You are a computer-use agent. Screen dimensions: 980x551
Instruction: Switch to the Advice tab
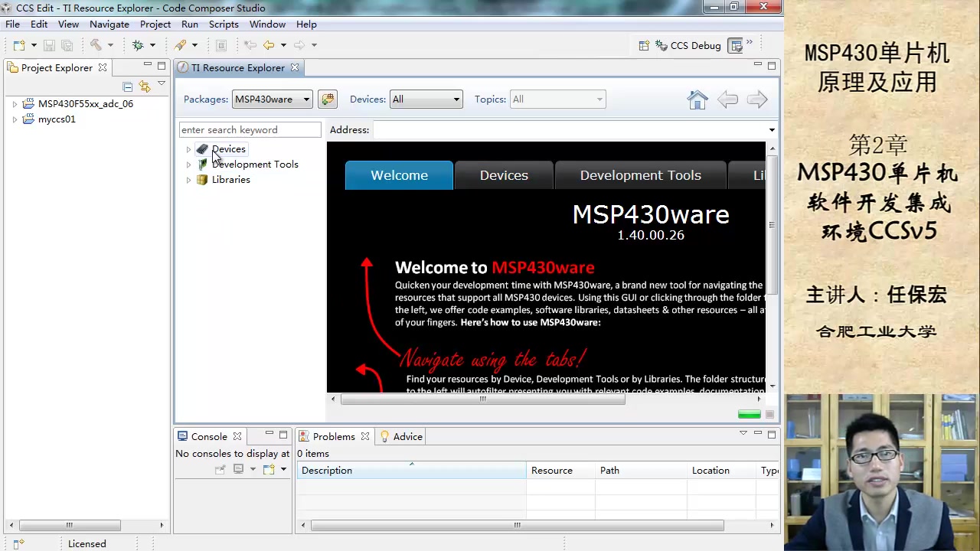tap(401, 436)
